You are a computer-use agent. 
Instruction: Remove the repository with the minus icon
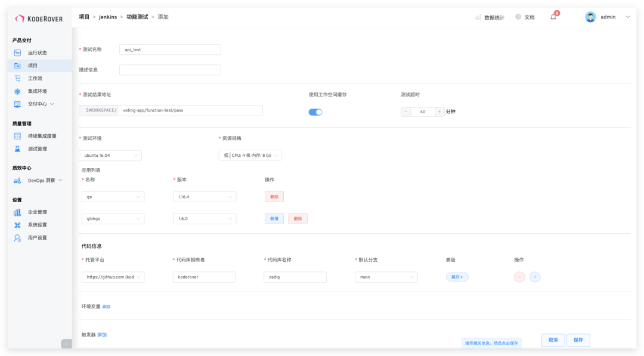click(519, 277)
